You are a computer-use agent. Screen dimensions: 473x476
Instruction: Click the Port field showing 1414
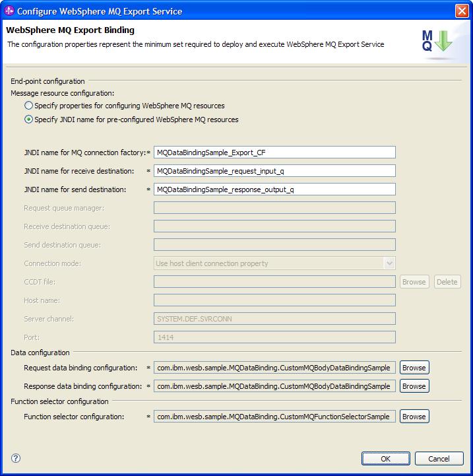[274, 337]
